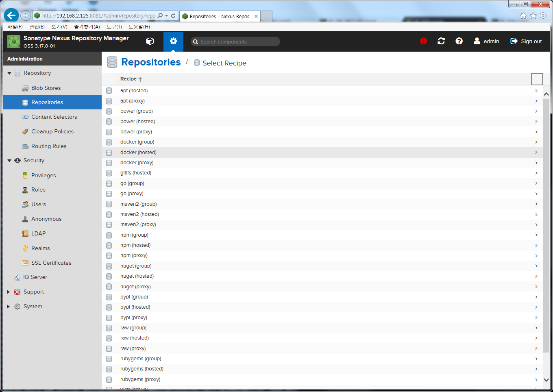Open browser Tools gear icon

(543, 15)
